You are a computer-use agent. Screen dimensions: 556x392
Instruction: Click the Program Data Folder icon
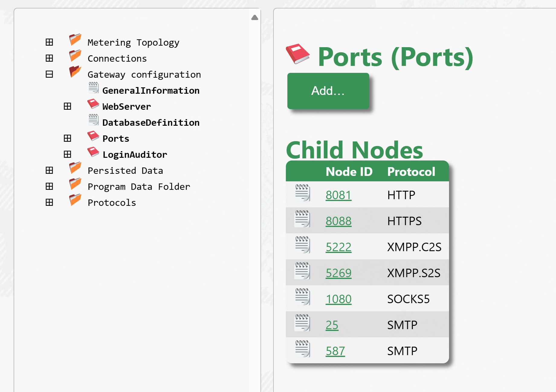75,184
